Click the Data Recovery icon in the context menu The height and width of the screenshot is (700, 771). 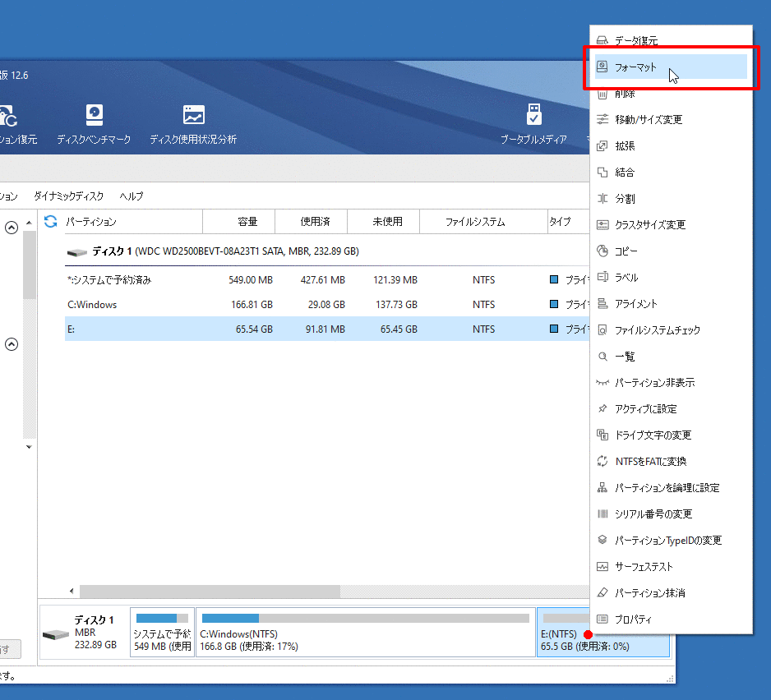(602, 40)
